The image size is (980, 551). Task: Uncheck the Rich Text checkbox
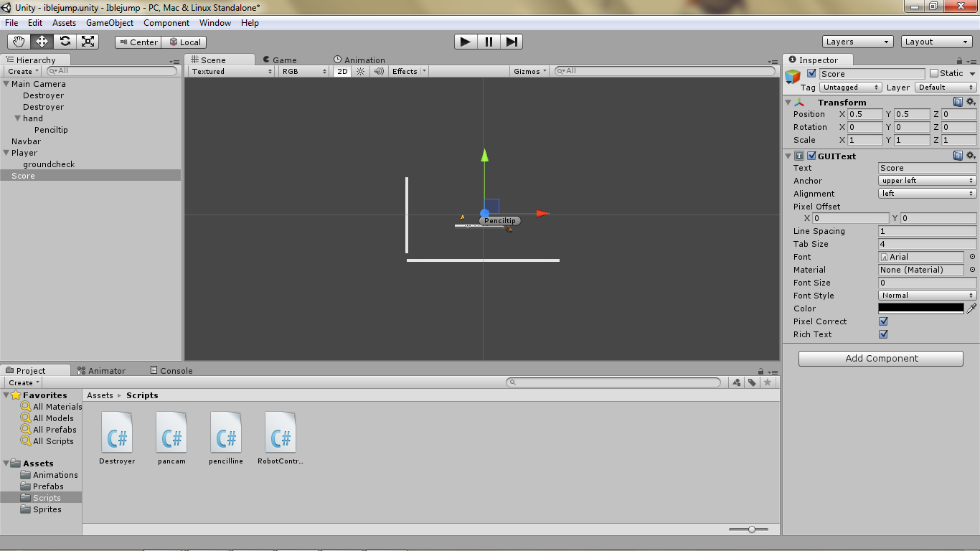(883, 334)
